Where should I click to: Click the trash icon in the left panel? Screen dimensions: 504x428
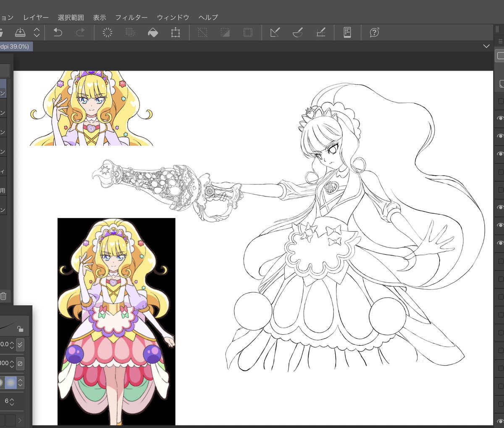point(3,296)
